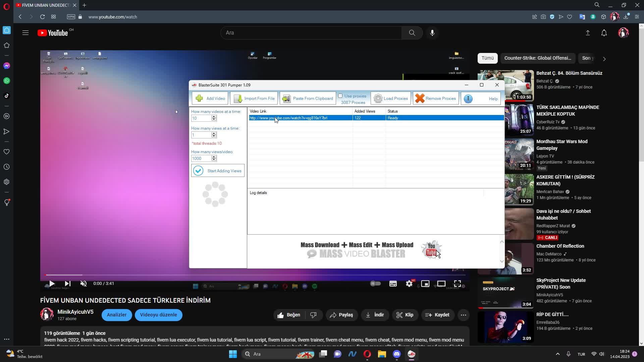
Task: Select the Tümü chip
Action: pyautogui.click(x=487, y=58)
